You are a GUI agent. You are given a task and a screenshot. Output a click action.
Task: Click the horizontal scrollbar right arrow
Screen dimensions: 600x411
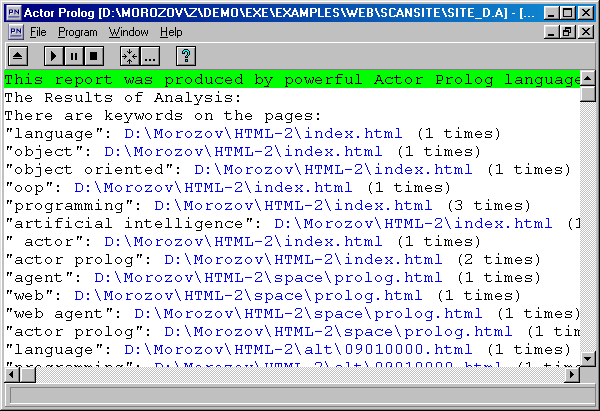tap(572, 374)
